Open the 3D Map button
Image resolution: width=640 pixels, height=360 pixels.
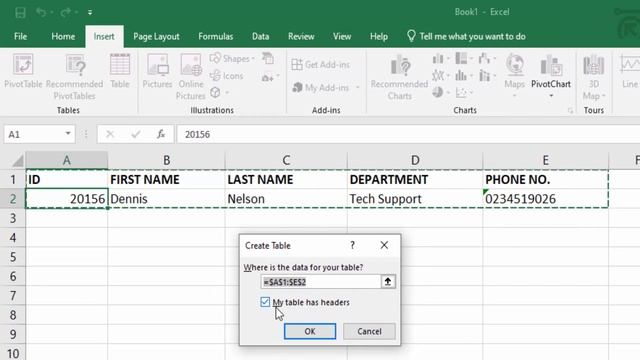(x=593, y=77)
